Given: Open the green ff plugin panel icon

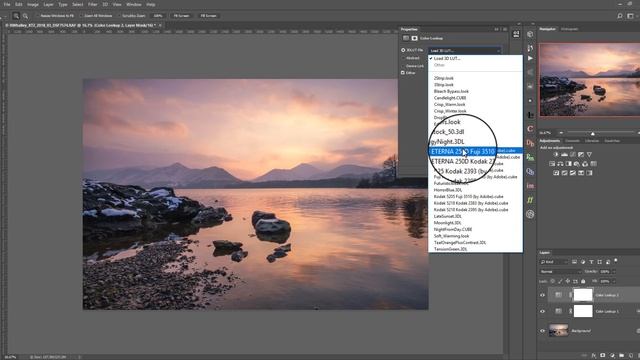Looking at the screenshot, I should (x=530, y=200).
